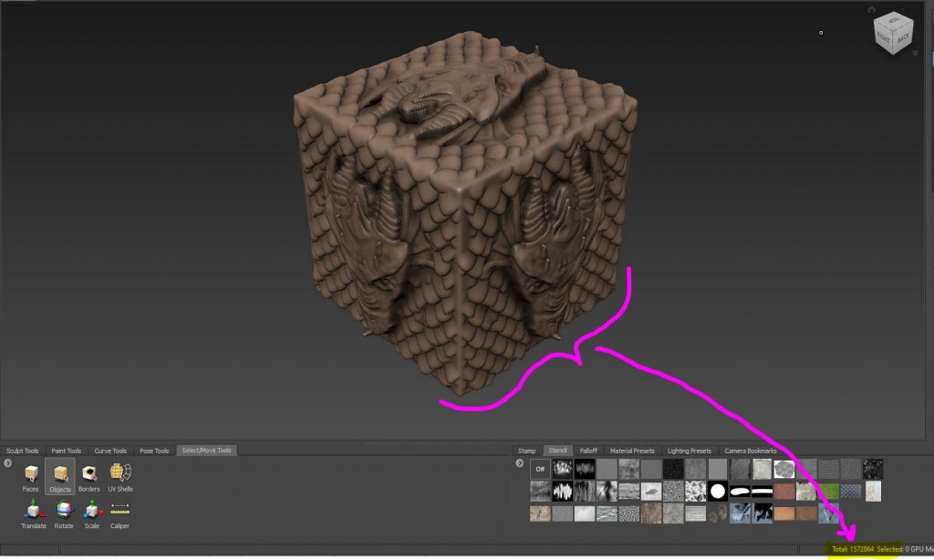Open the Material Presets tray
This screenshot has height=560, width=934.
tap(632, 450)
